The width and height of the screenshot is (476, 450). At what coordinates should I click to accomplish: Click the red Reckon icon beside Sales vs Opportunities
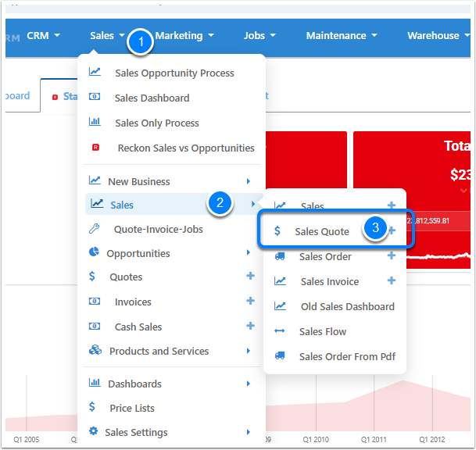[x=95, y=148]
